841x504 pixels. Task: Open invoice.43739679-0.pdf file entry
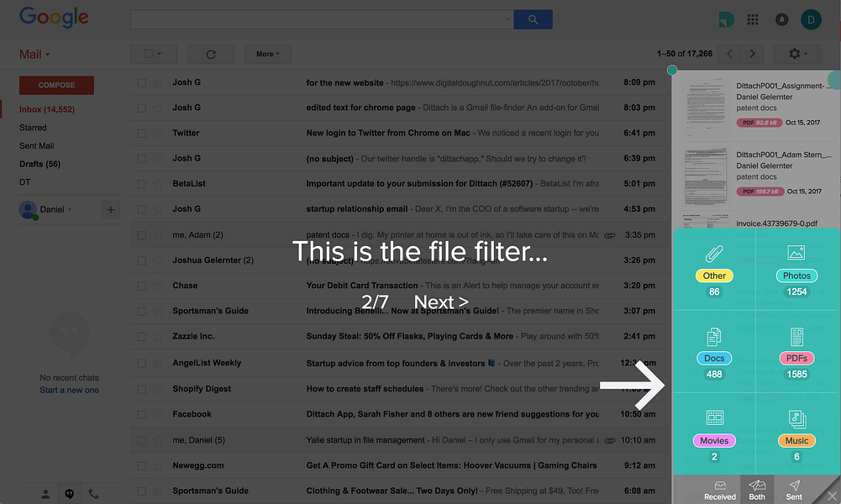[x=776, y=223]
